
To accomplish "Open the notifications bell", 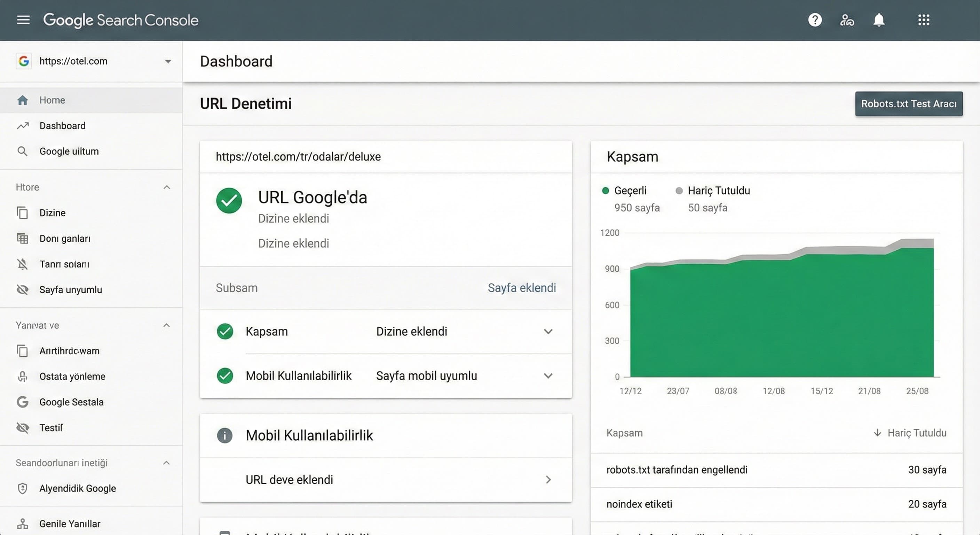I will click(x=879, y=20).
